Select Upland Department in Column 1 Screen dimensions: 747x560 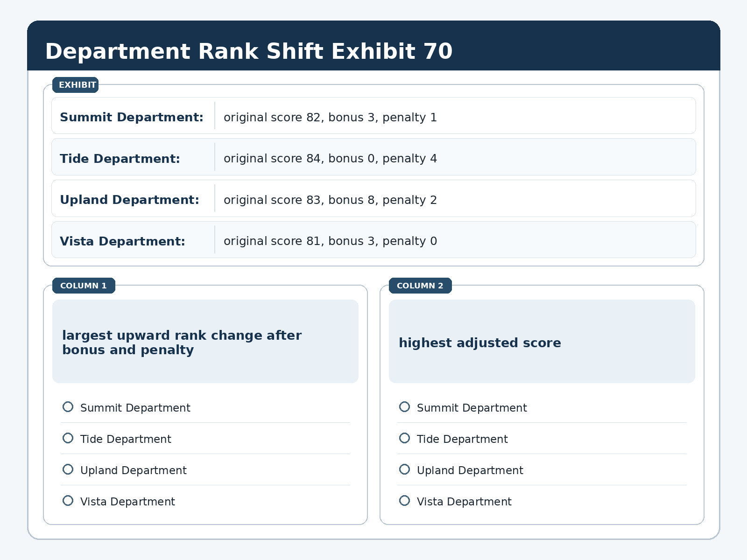pos(68,469)
